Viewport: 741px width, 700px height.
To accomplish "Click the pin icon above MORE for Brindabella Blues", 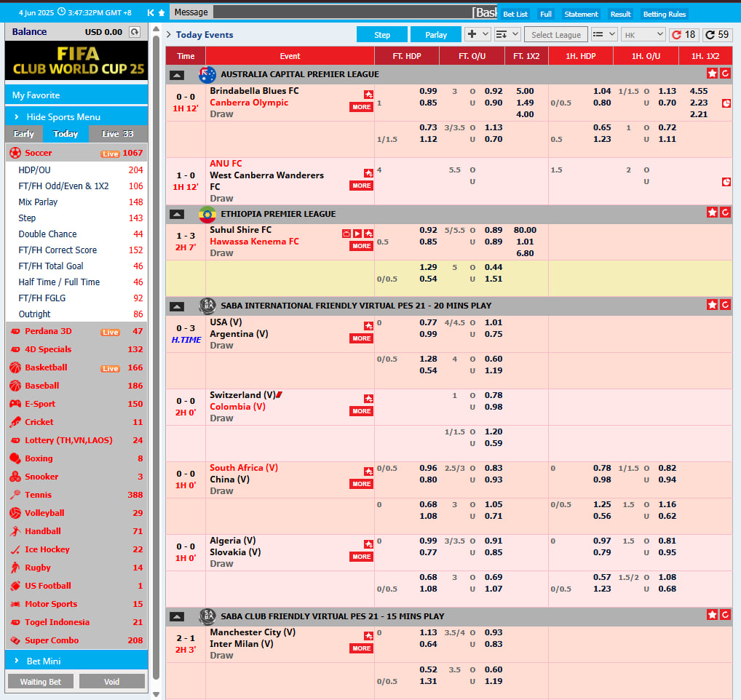I will click(x=368, y=94).
